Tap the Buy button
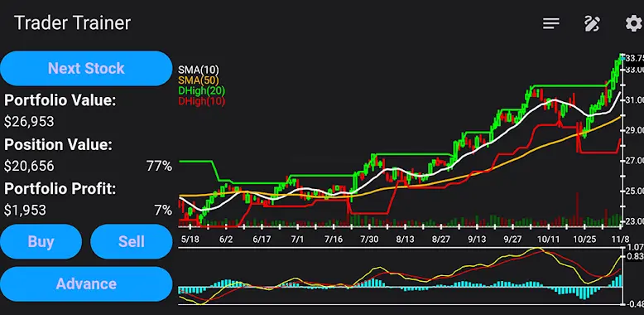 point(41,241)
